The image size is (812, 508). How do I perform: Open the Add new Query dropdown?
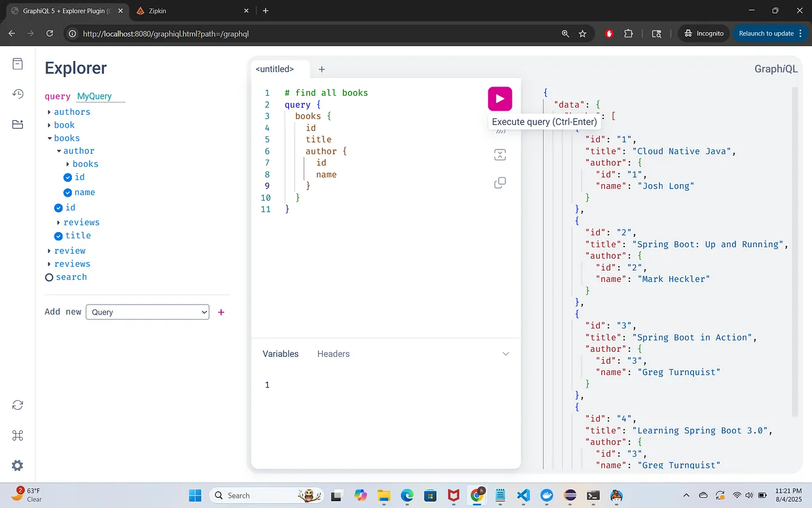[x=147, y=312]
